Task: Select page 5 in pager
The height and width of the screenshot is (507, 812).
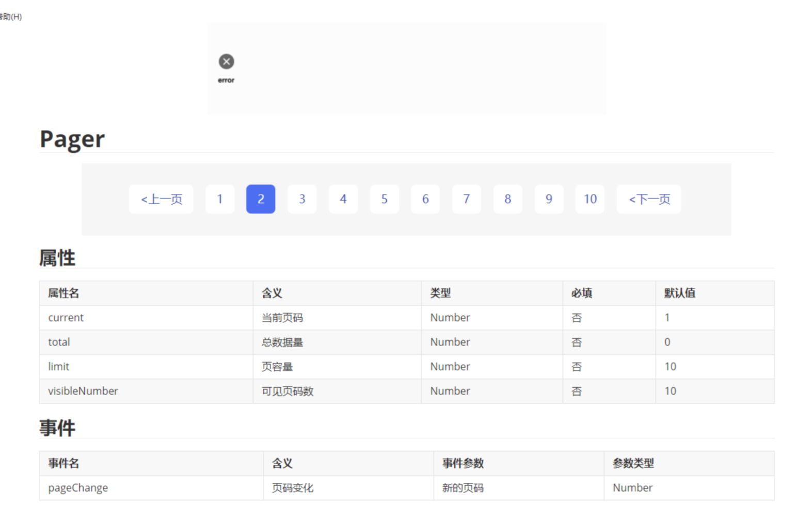Action: (x=385, y=199)
